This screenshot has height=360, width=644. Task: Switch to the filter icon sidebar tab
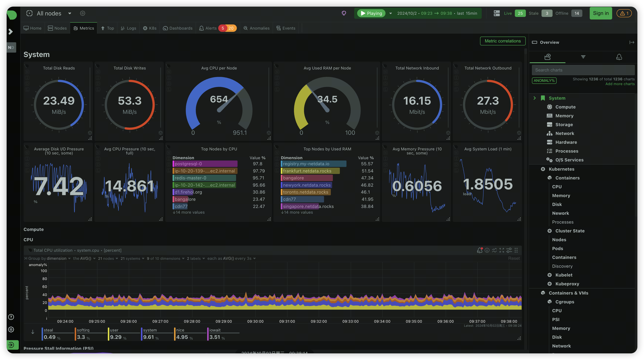[x=583, y=57]
